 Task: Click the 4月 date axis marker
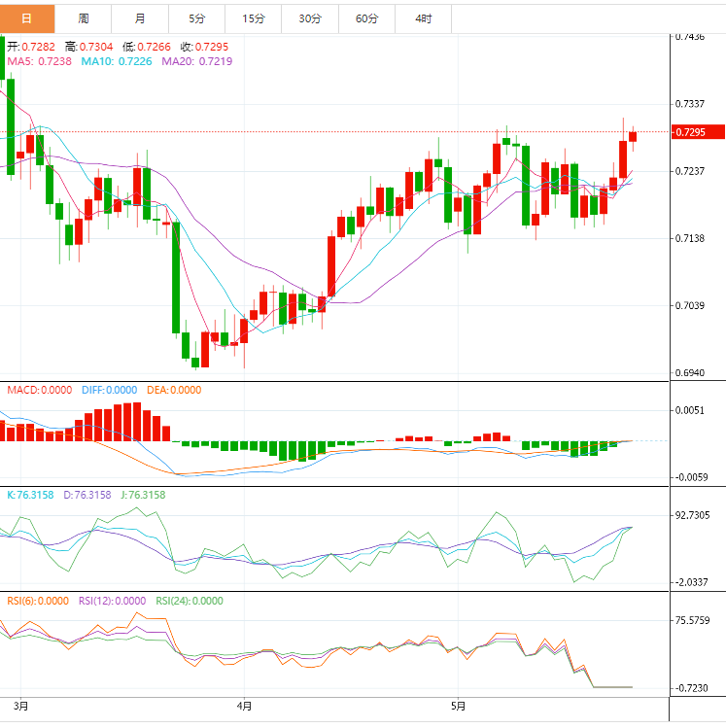(x=244, y=706)
